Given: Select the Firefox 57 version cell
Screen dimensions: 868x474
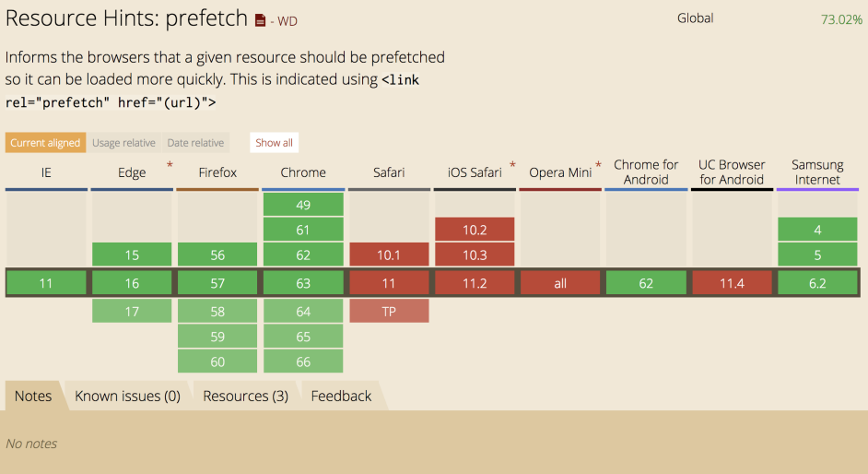Looking at the screenshot, I should (217, 283).
